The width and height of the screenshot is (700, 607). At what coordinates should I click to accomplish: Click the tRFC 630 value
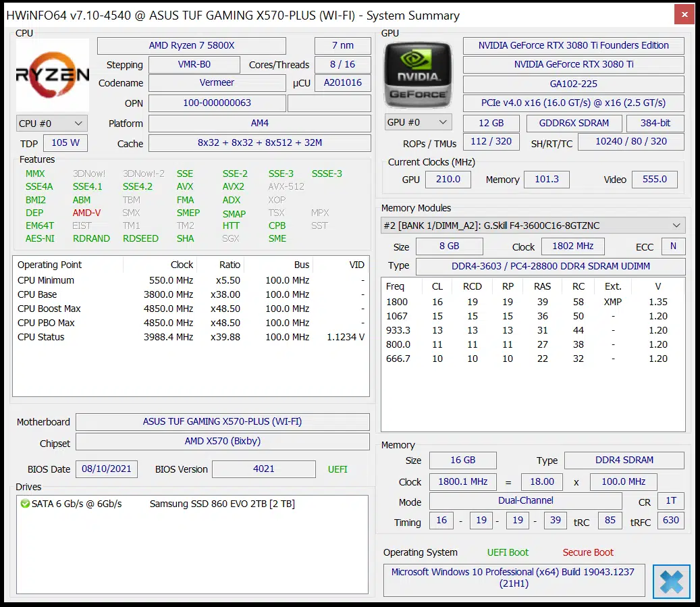pyautogui.click(x=670, y=521)
